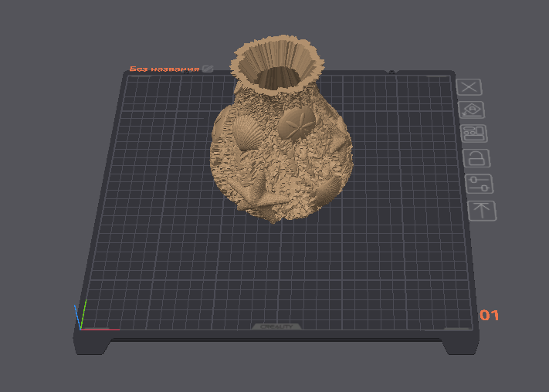Click the move plate to front arrow icon

coord(482,211)
